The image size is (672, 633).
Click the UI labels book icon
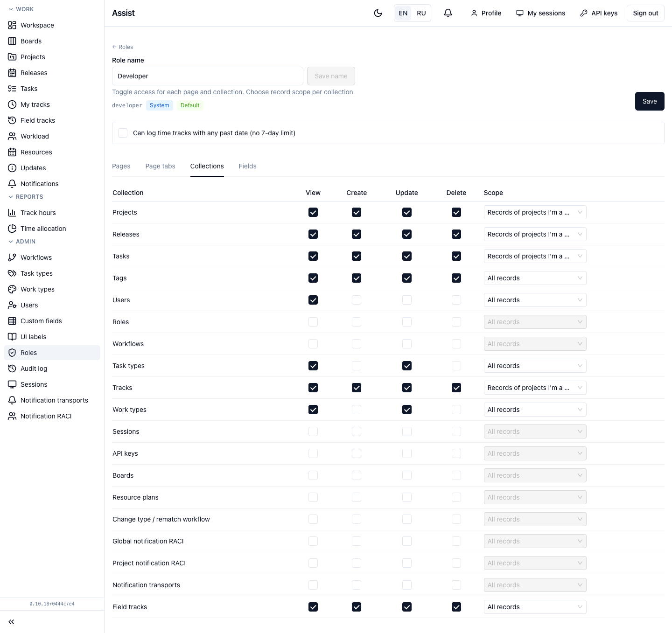click(x=12, y=337)
